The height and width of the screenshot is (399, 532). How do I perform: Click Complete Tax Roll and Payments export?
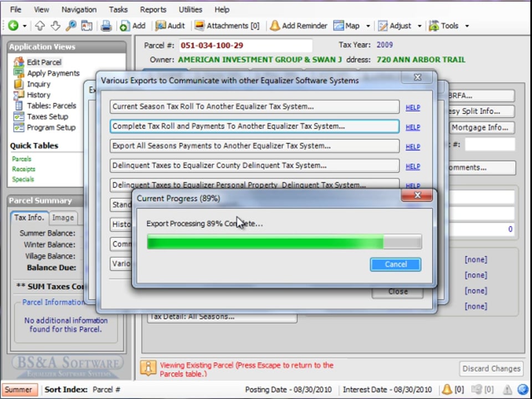pos(254,126)
